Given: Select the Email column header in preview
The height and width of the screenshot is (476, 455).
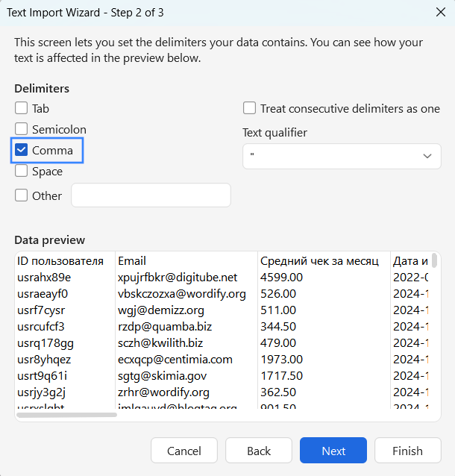Looking at the screenshot, I should click(x=132, y=260).
